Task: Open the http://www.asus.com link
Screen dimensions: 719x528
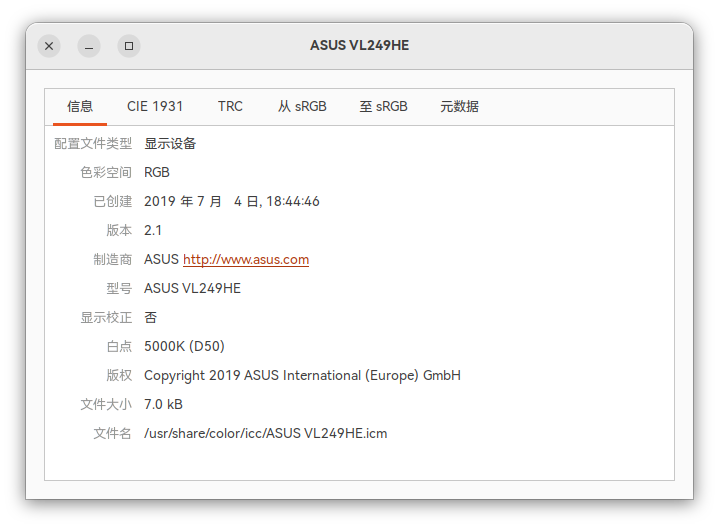Action: click(x=246, y=260)
